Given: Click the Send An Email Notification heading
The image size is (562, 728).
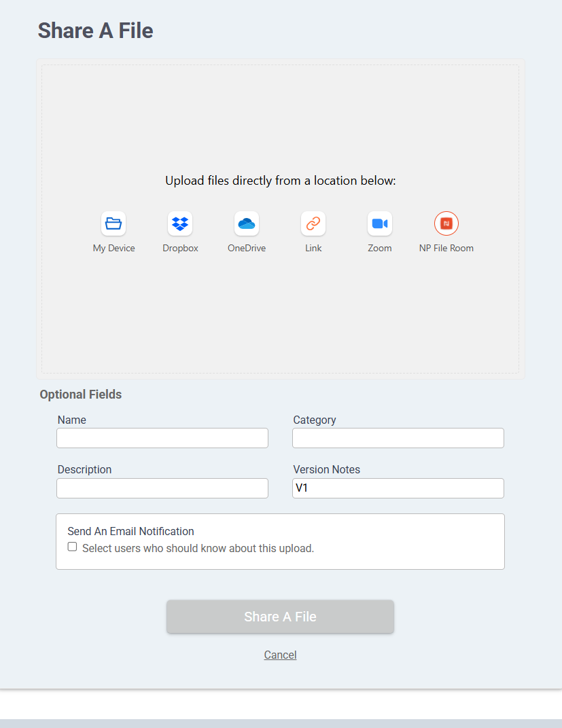Looking at the screenshot, I should point(130,531).
